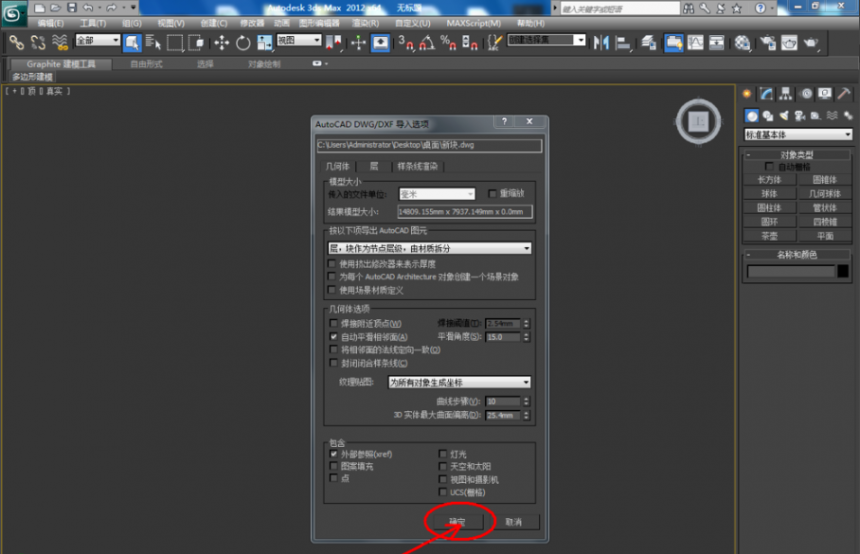Open selection filter 全部 dropdown

[98, 40]
